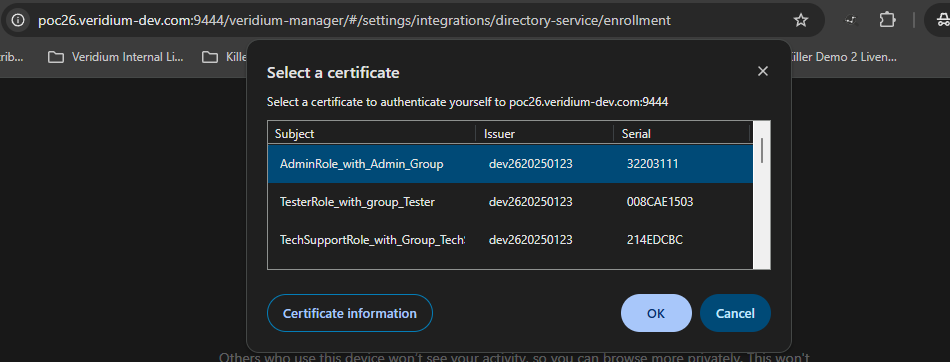Click the site information icon in address bar
950x362 pixels.
[x=18, y=20]
